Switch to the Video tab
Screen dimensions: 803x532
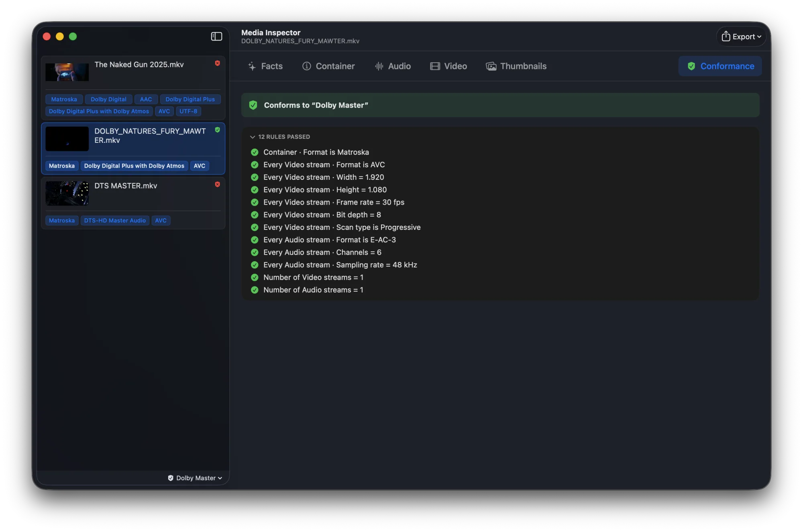pos(448,66)
